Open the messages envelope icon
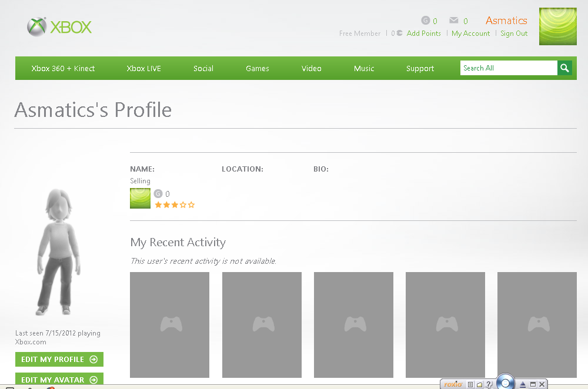 (x=454, y=20)
